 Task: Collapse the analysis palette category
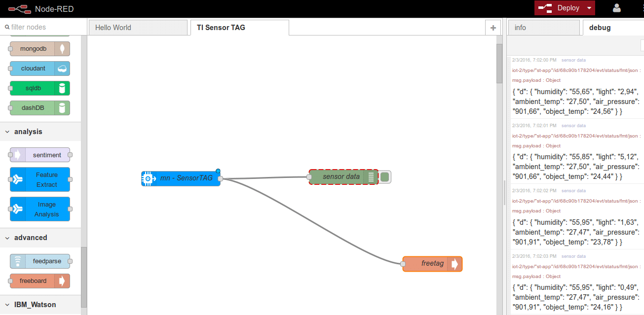pyautogui.click(x=40, y=132)
